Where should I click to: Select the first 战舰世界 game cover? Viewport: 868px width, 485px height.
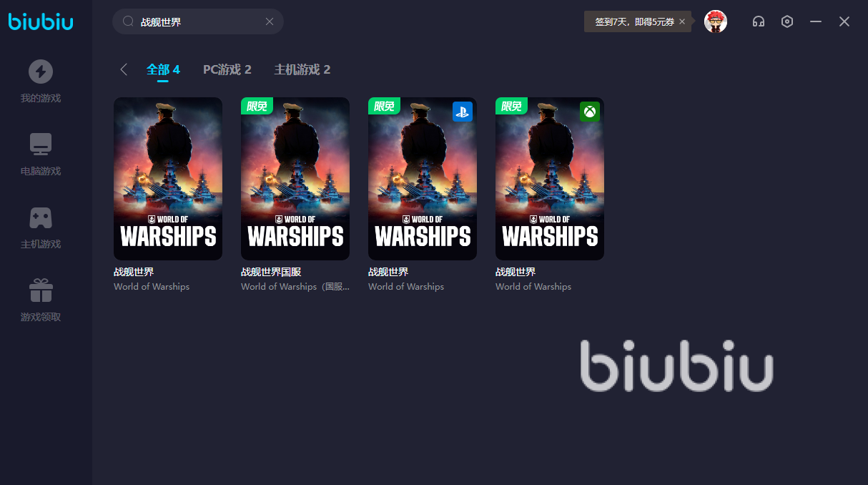click(168, 179)
